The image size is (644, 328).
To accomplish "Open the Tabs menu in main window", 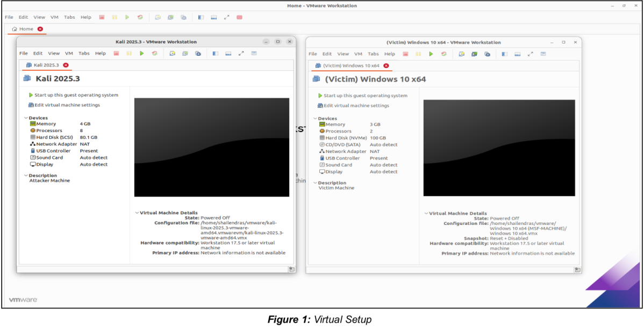I will 69,17.
